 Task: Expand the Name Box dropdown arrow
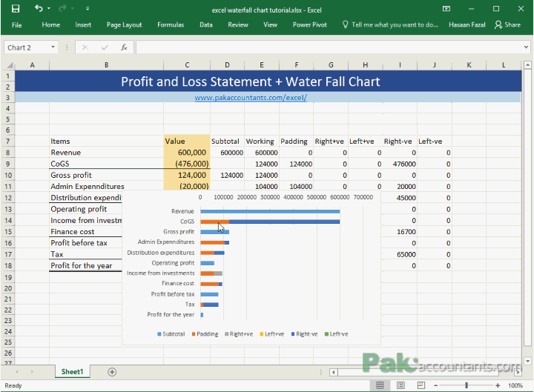coord(53,47)
